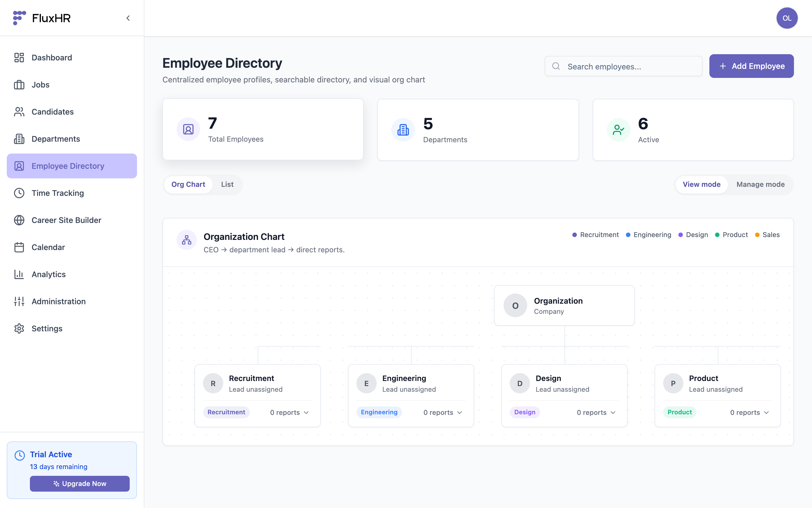Screen dimensions: 812x508
Task: Switch to View mode
Action: coord(701,185)
